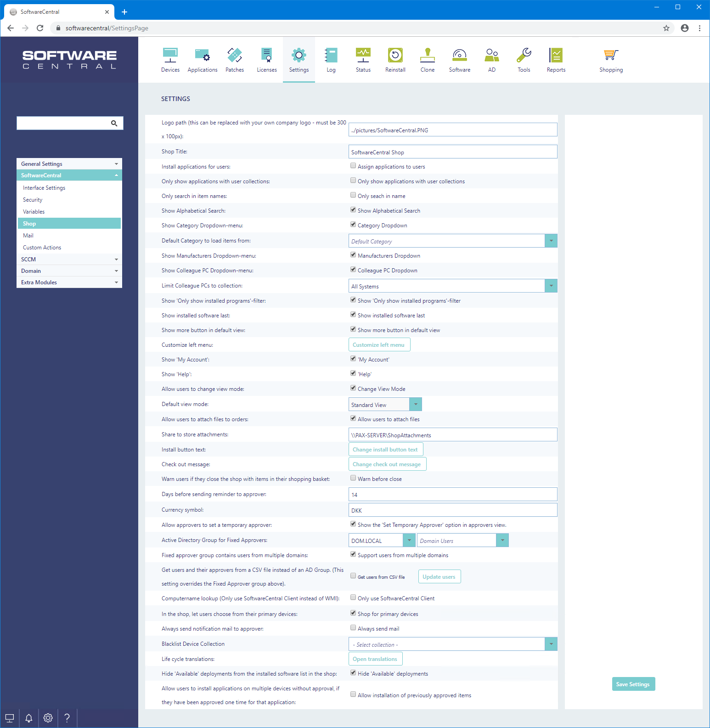Viewport: 710px width, 728px height.
Task: Open the Default Category dropdown
Action: point(551,241)
